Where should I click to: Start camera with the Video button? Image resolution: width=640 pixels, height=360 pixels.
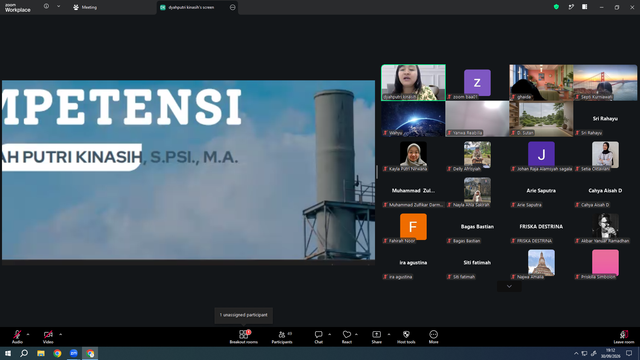coord(48,337)
